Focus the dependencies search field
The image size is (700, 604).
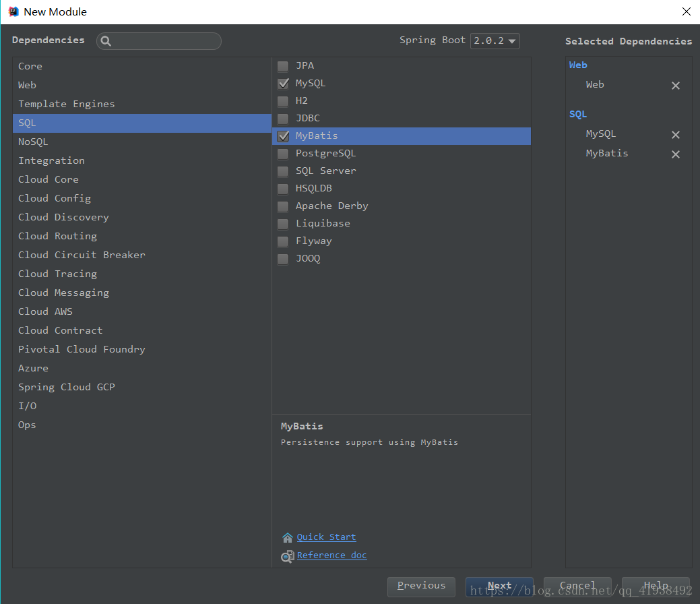pyautogui.click(x=159, y=41)
